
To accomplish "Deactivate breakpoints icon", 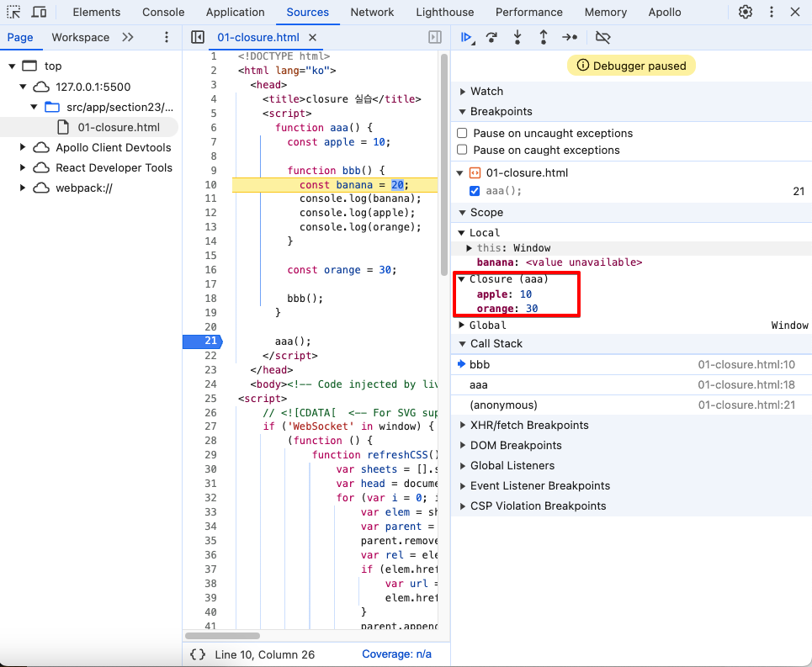I will 602,37.
